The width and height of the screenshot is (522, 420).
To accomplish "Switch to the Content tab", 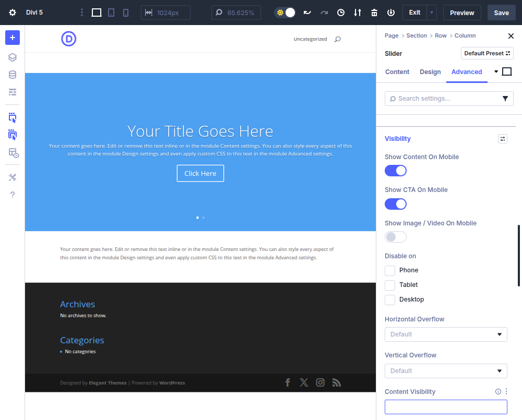I will coord(397,72).
